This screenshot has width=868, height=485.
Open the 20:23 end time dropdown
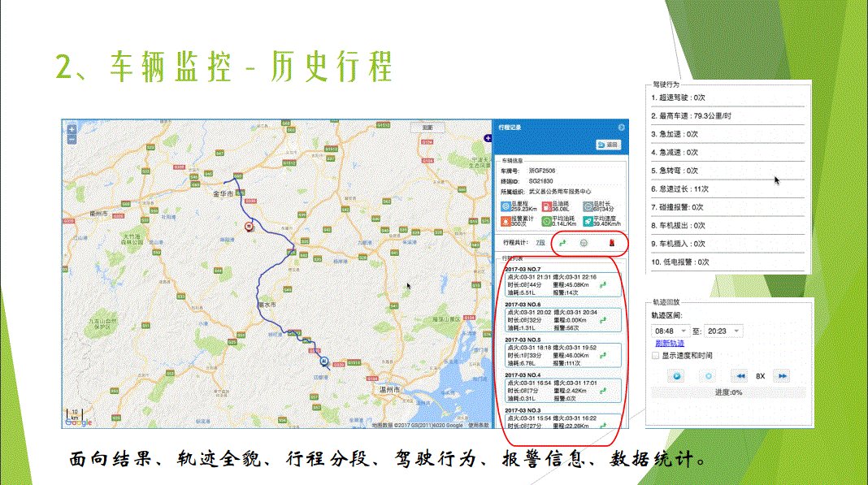pyautogui.click(x=723, y=331)
